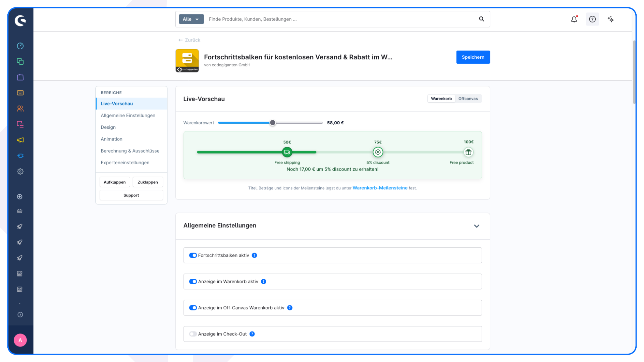Click the Zuklappen button
Viewport: 644px width, 362px height.
[148, 182]
